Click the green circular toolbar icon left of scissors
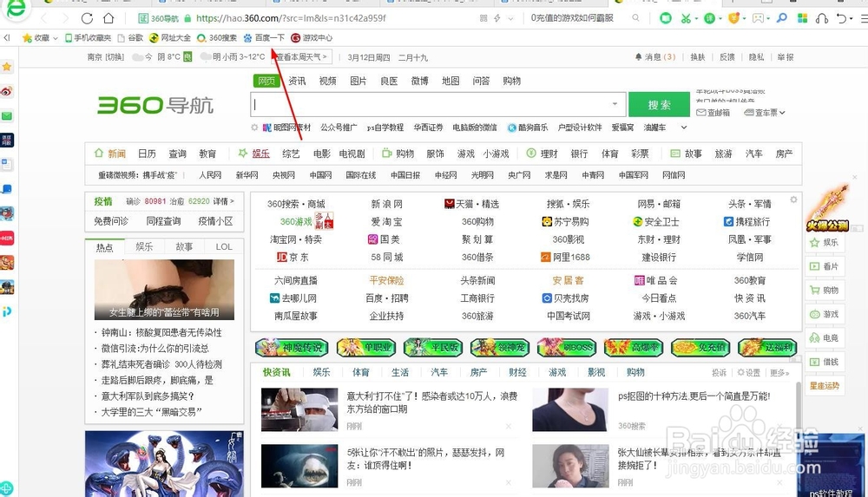Viewport: 868px width, 497px height. click(666, 18)
